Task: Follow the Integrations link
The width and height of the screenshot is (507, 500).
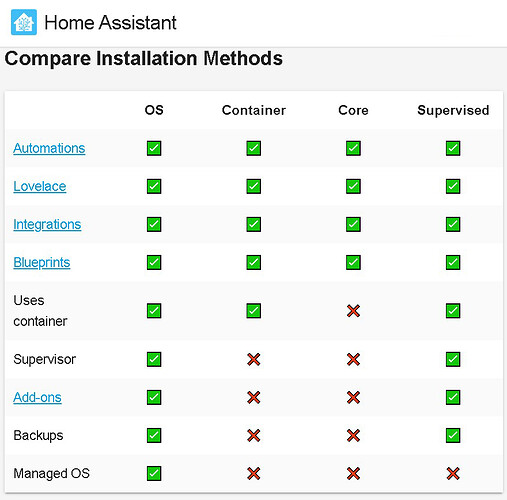Action: pos(47,224)
